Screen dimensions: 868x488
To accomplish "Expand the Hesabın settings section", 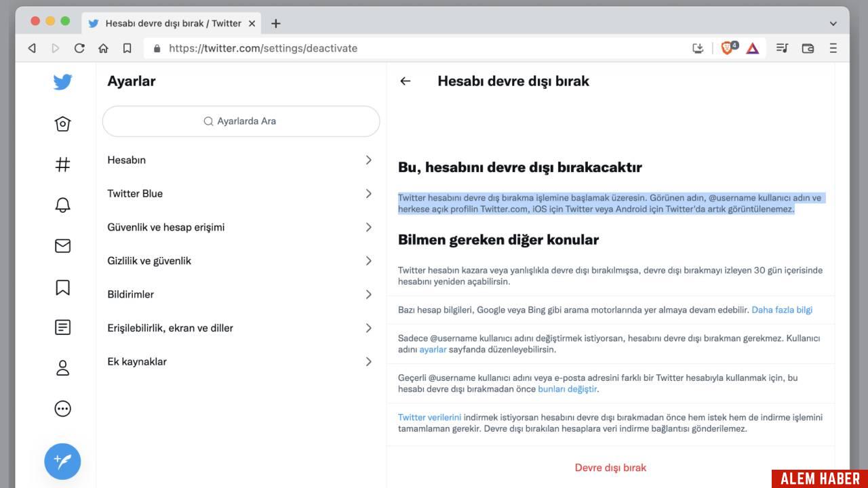I will pyautogui.click(x=241, y=160).
